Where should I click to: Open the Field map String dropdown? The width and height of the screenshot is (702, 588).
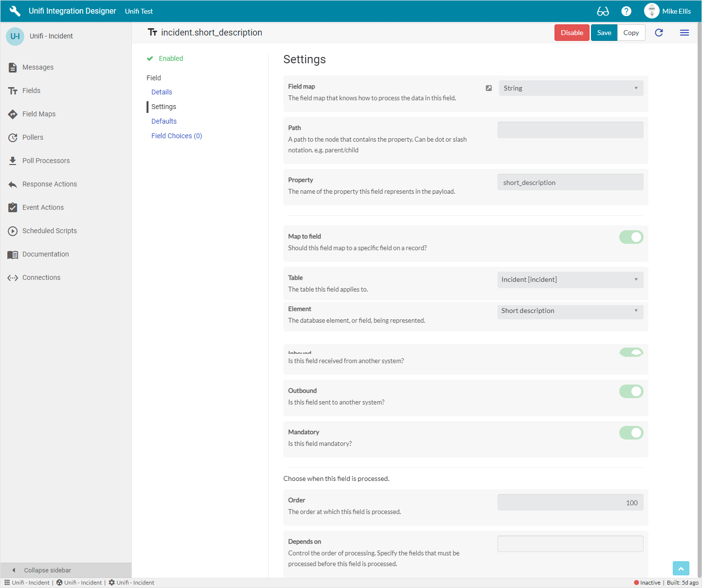pyautogui.click(x=571, y=88)
